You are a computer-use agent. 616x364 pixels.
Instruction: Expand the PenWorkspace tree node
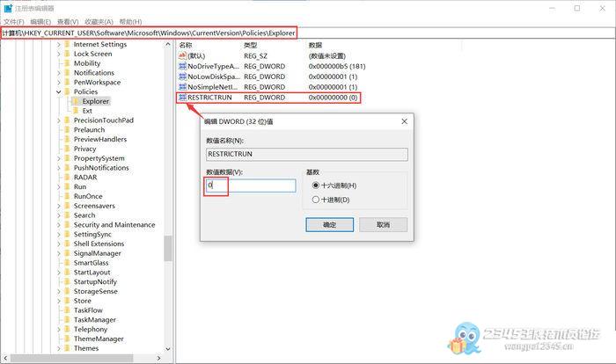point(59,83)
